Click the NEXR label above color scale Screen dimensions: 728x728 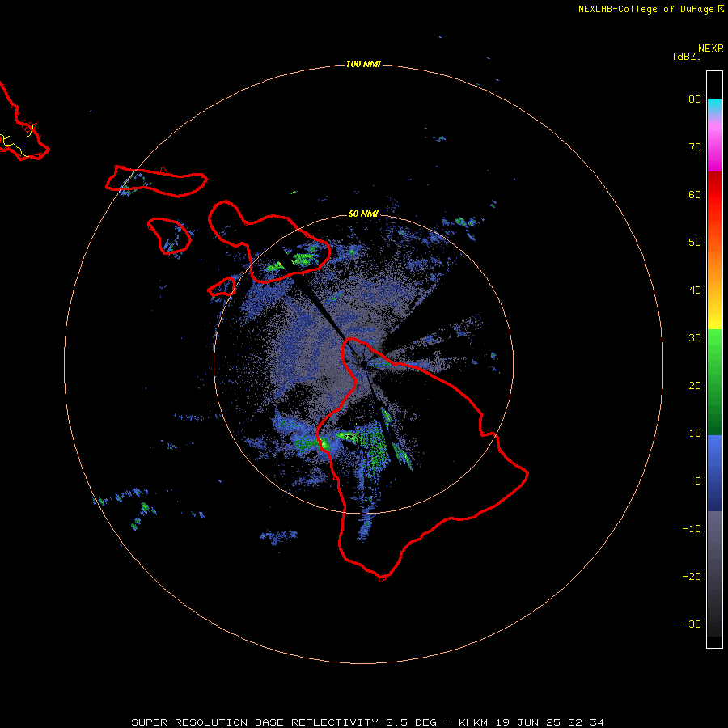point(711,48)
